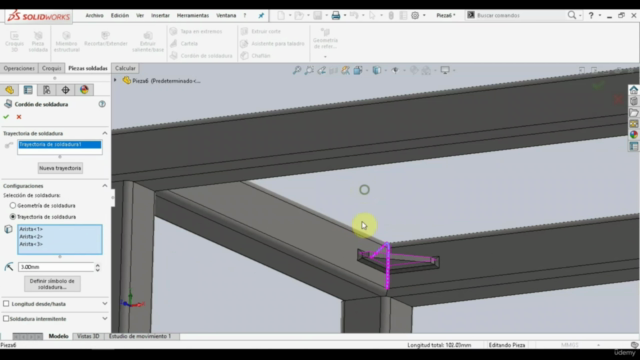Expand the Longitud desde/hasta section
Image resolution: width=640 pixels, height=360 pixels.
coord(104,304)
